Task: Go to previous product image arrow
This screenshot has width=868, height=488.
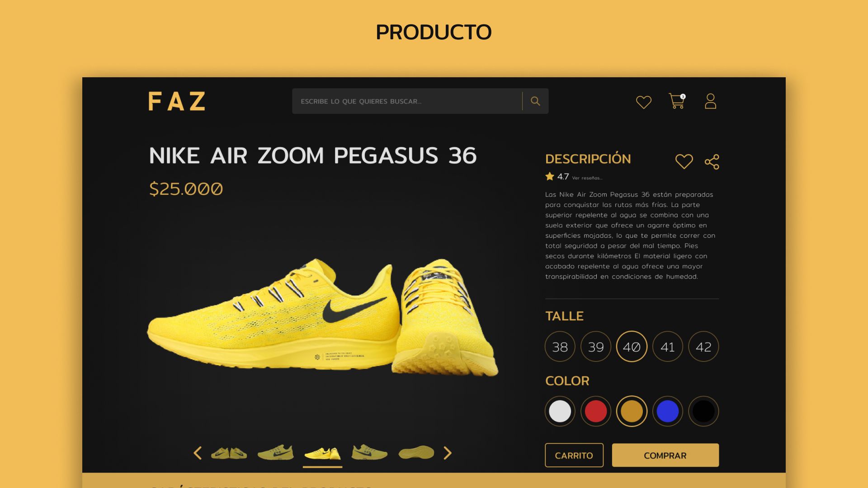Action: click(x=198, y=453)
